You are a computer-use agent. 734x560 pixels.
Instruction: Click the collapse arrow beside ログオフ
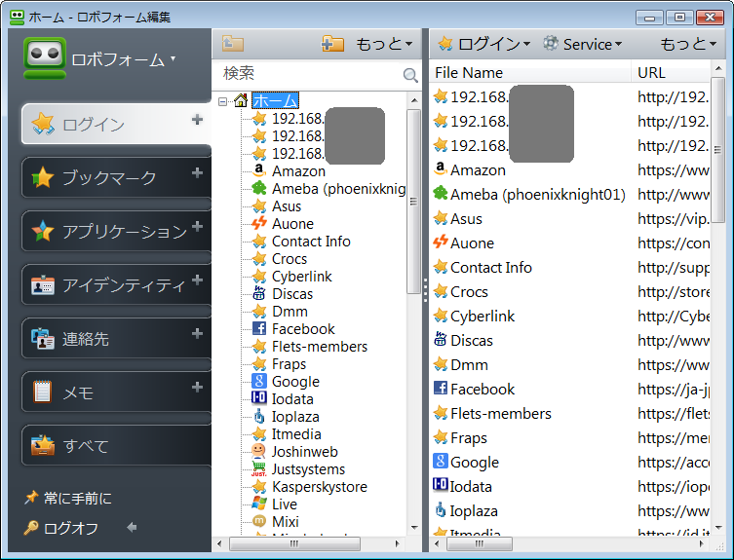click(132, 528)
